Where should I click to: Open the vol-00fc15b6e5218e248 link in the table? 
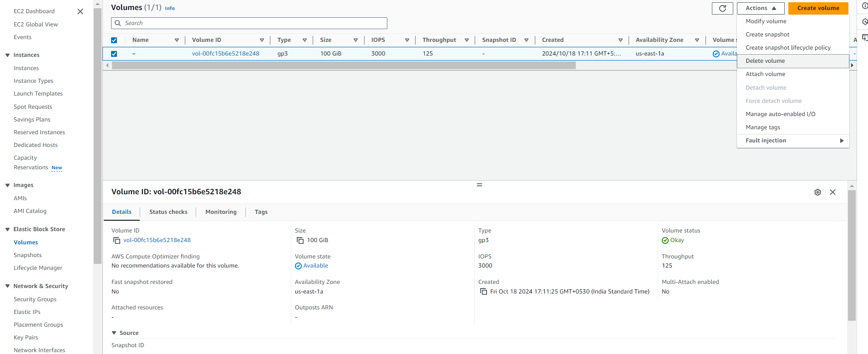coord(225,54)
